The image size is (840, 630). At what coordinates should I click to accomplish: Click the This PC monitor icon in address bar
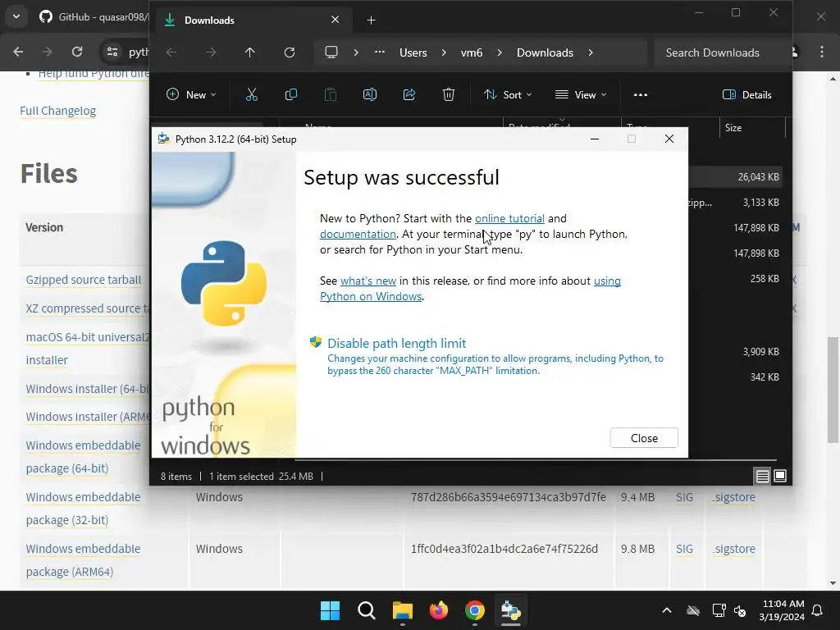tap(331, 52)
